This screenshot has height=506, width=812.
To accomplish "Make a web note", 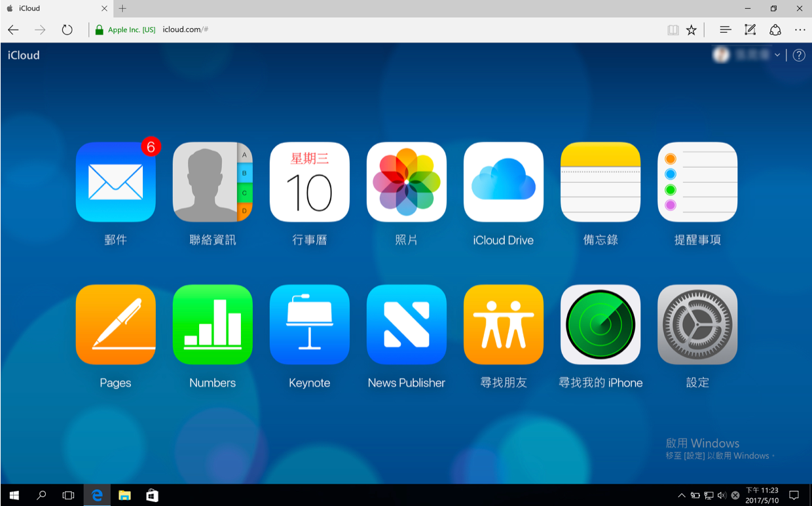I will tap(750, 29).
